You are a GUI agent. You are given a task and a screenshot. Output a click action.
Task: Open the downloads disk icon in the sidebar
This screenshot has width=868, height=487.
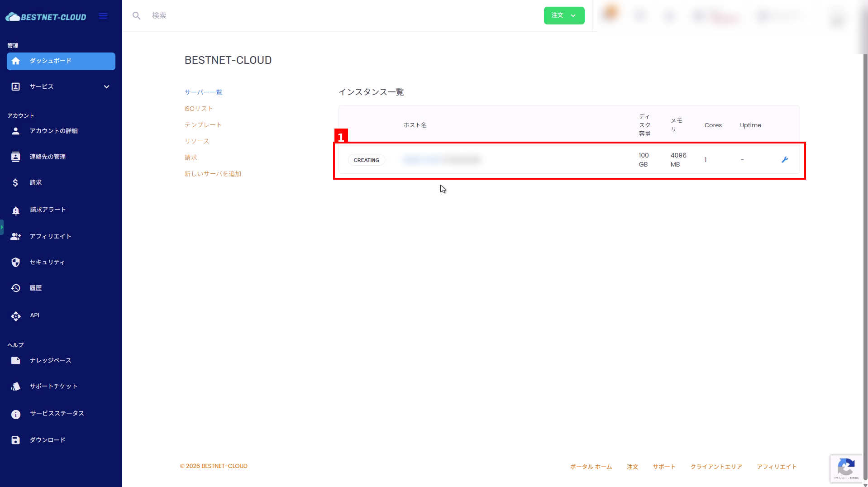pos(16,440)
